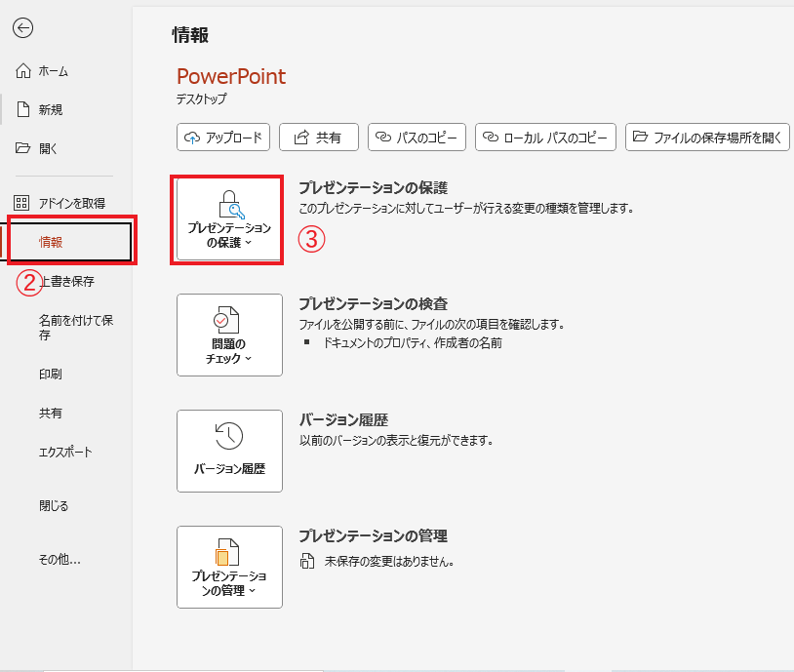Open the sidebar 共有 entry below 印刷
Screen dimensions: 794x672
tap(51, 414)
